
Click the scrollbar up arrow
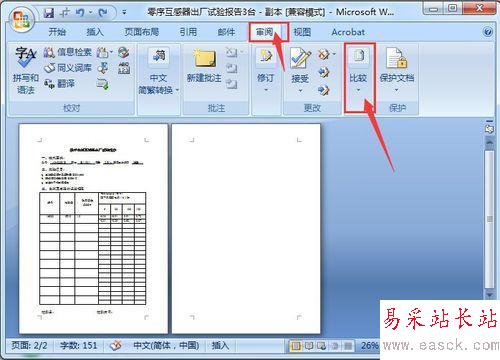[x=489, y=142]
